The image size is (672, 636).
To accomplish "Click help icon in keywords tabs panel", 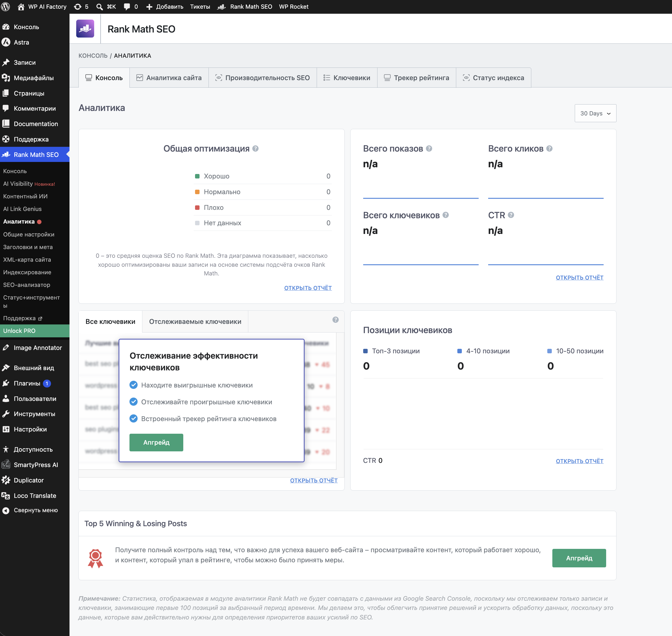I will [x=335, y=320].
